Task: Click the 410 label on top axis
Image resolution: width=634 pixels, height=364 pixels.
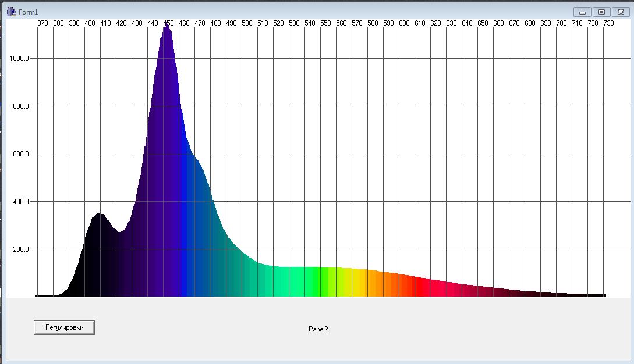Action: [x=105, y=23]
